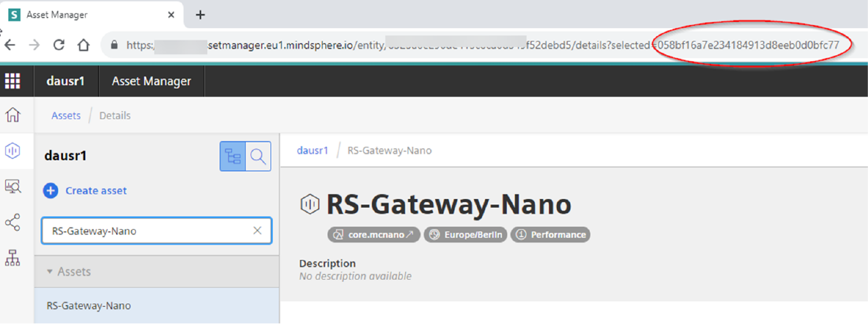This screenshot has width=868, height=324.
Task: Click the dausr1 tenant header item
Action: click(x=65, y=81)
